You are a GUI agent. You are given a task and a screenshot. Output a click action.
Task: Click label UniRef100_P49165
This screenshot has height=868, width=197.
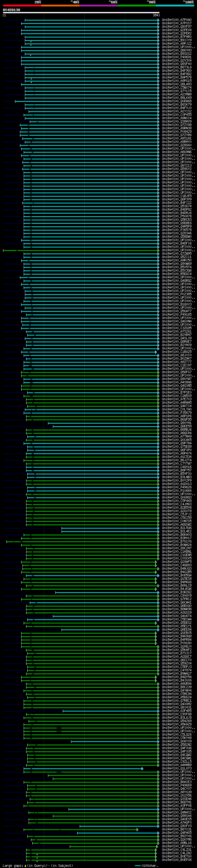pyautogui.click(x=176, y=314)
